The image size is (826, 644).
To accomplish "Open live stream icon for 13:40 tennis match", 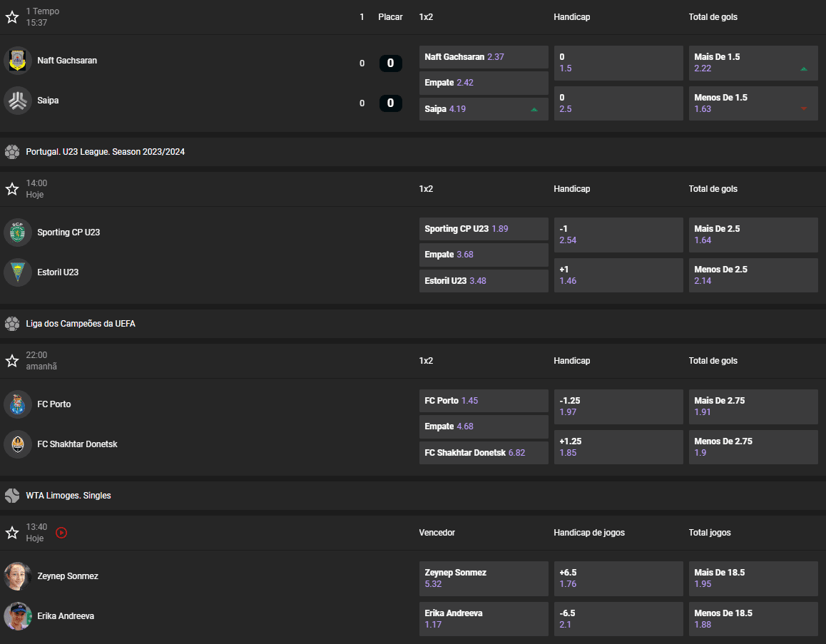I will click(x=61, y=533).
